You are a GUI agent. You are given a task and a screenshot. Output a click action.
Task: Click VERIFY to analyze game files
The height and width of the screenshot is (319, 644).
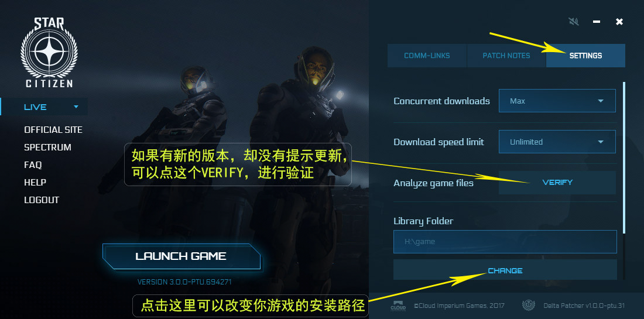(557, 182)
